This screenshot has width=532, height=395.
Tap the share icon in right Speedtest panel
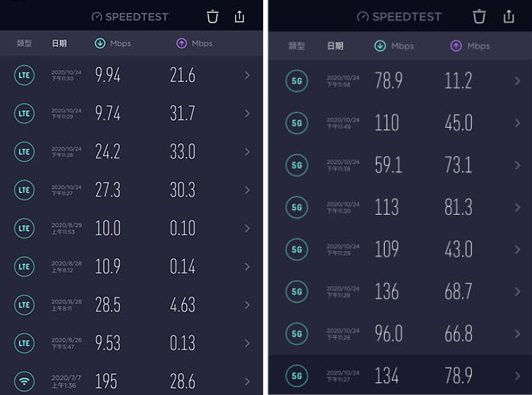(x=509, y=16)
